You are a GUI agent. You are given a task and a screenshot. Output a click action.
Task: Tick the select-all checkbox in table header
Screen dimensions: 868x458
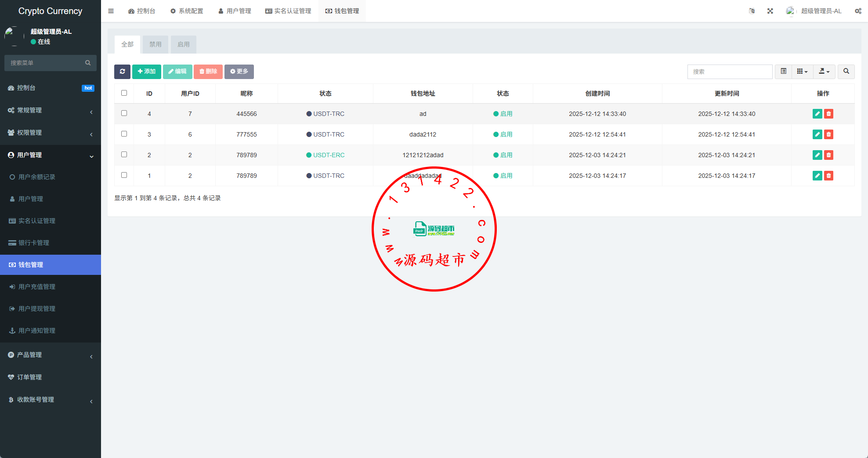coord(124,93)
